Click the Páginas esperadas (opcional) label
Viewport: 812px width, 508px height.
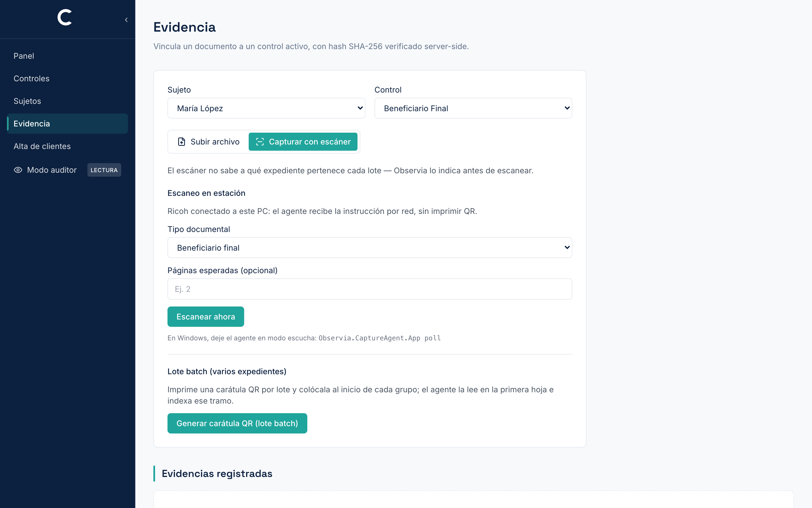222,270
